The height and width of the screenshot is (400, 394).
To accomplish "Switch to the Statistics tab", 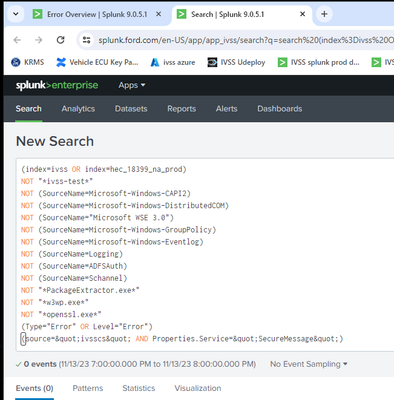I will coord(139,388).
